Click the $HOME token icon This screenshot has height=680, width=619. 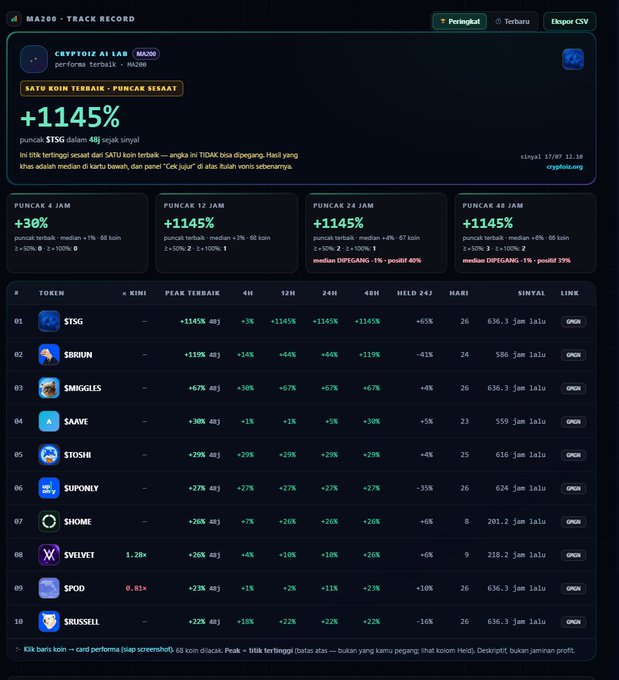tap(49, 522)
